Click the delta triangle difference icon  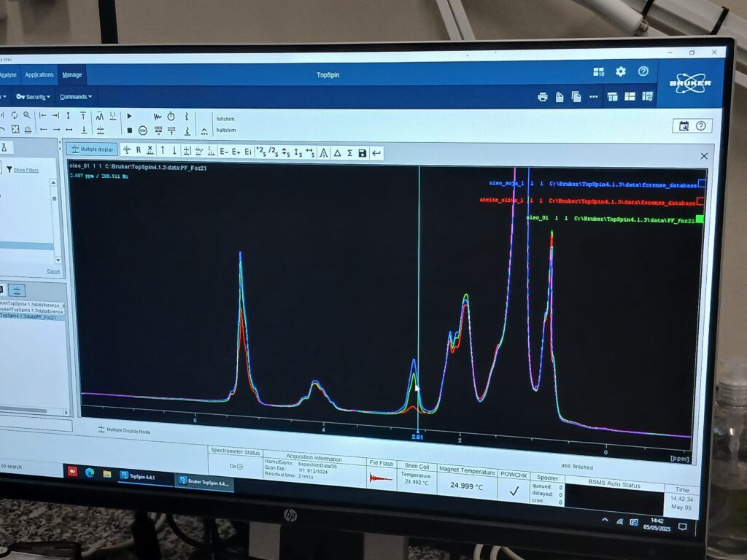337,153
